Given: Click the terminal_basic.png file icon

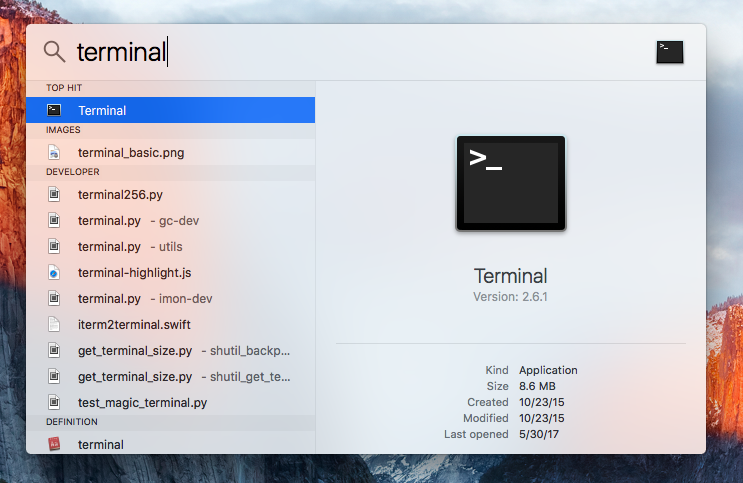Looking at the screenshot, I should click(54, 153).
